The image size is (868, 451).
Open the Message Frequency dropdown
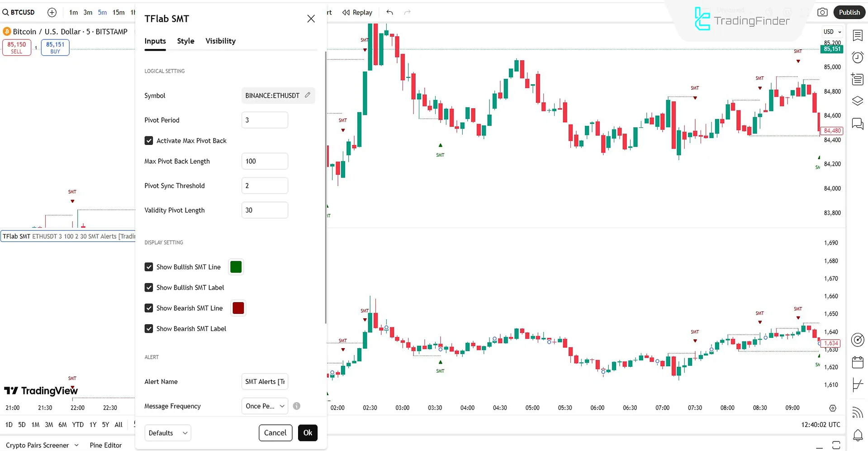click(264, 406)
